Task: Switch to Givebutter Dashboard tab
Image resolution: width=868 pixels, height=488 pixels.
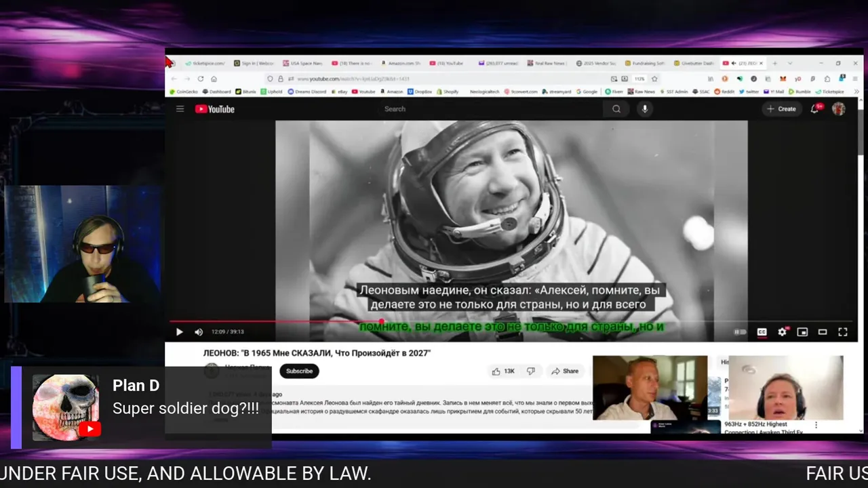Action: pyautogui.click(x=694, y=63)
